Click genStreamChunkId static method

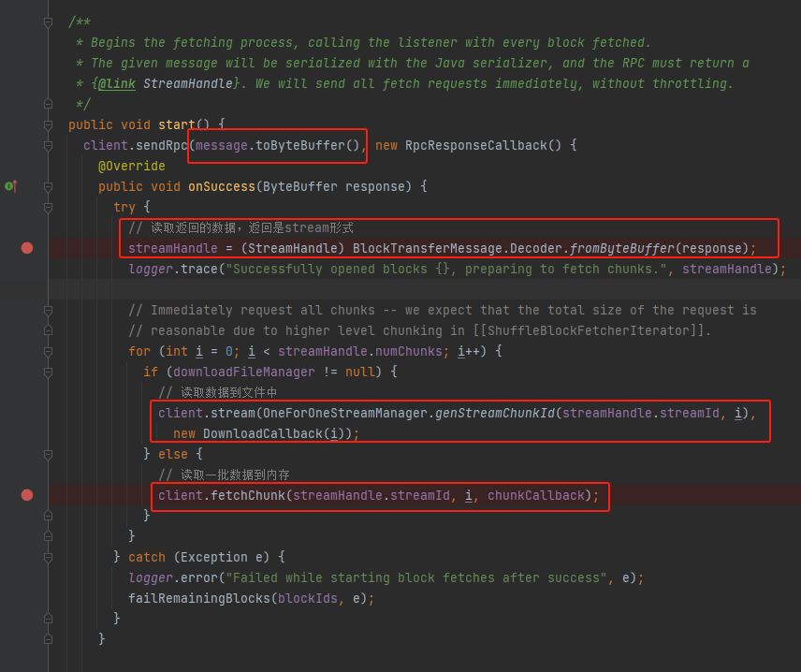[x=494, y=413]
